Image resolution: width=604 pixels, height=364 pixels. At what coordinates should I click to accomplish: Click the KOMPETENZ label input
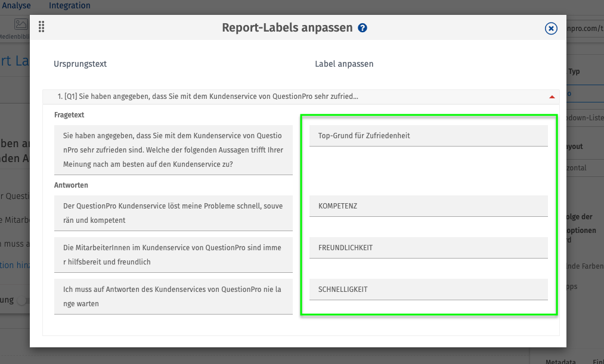pos(428,206)
